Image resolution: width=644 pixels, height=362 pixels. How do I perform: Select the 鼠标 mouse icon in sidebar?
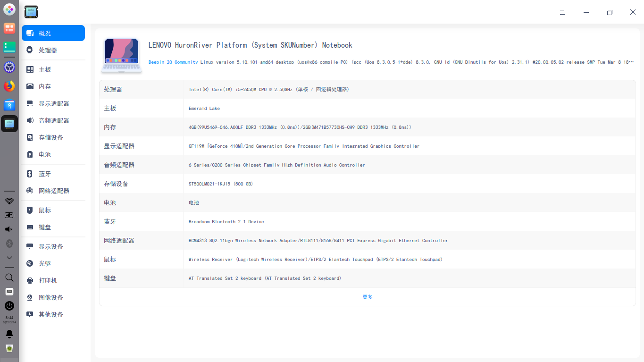click(x=30, y=210)
